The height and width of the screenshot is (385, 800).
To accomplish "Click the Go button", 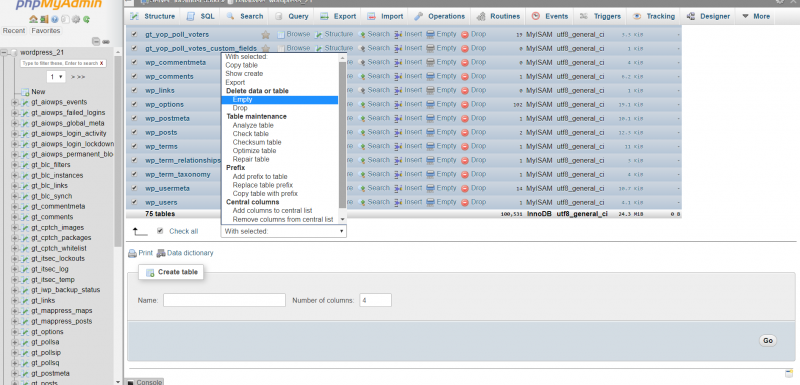I will point(768,341).
